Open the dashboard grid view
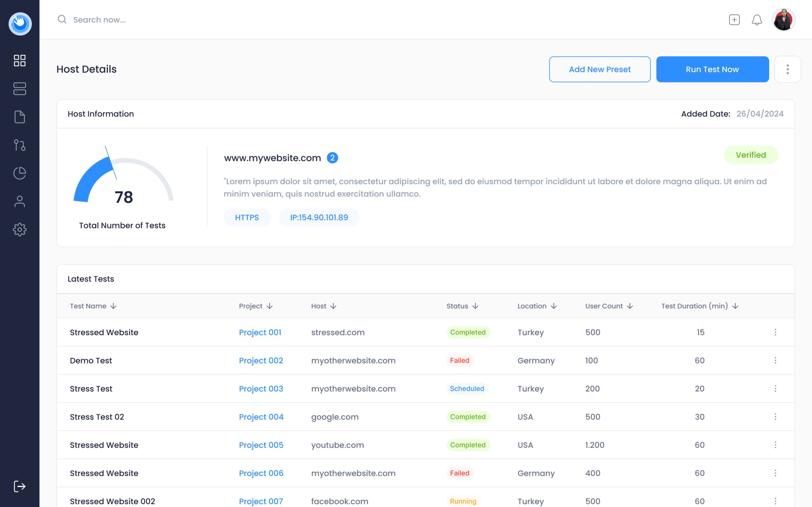This screenshot has width=812, height=507. (19, 60)
